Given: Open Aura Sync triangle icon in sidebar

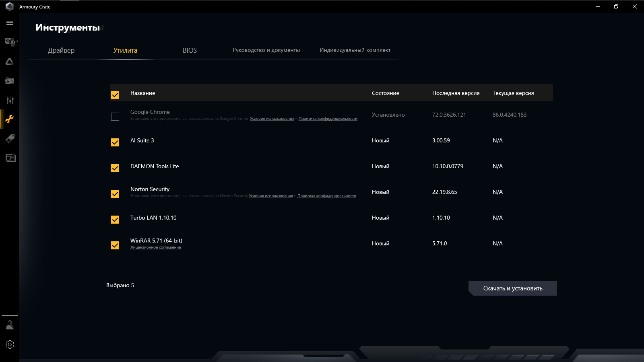Looking at the screenshot, I should click(x=10, y=62).
